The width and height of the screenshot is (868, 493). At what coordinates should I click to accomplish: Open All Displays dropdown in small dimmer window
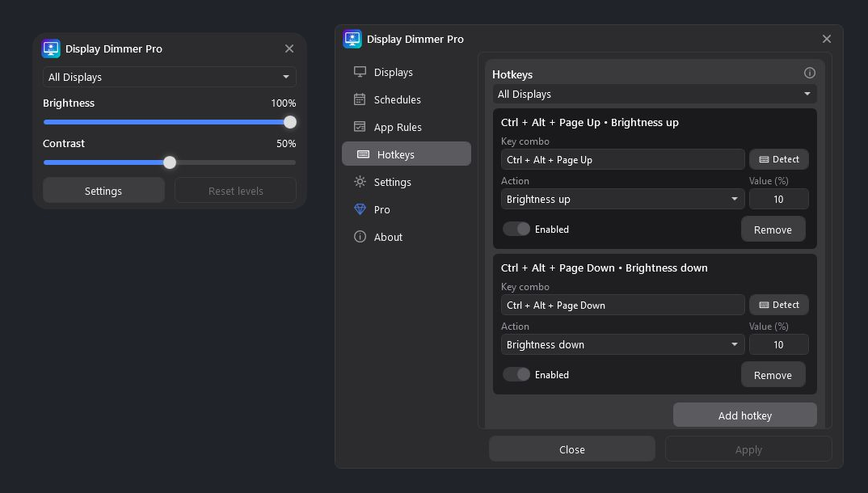170,77
